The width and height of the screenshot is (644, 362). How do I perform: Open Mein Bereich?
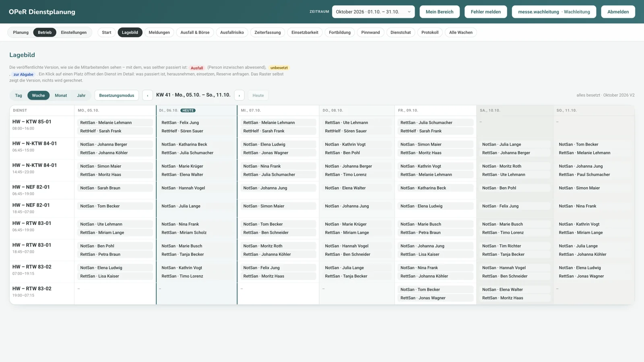[x=440, y=12]
